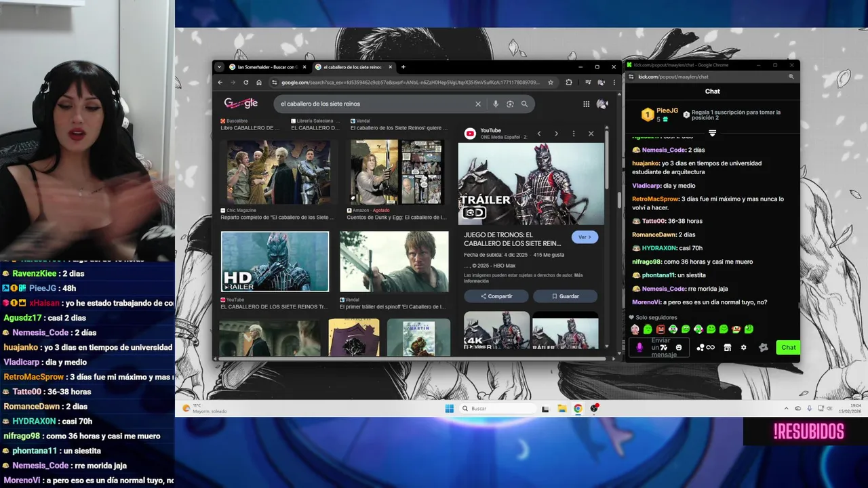Insert the first Kick quick emote

pos(635,329)
